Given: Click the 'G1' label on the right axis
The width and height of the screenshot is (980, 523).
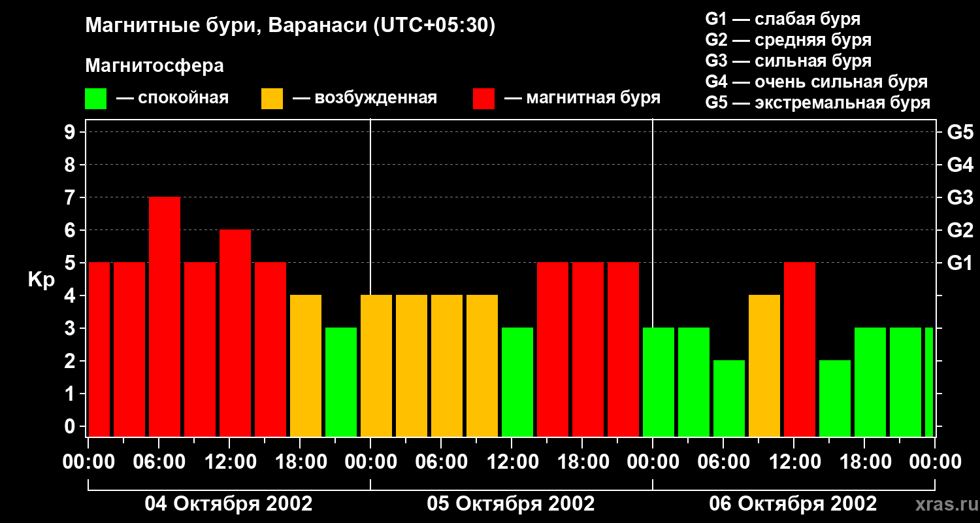Looking at the screenshot, I should click(960, 263).
